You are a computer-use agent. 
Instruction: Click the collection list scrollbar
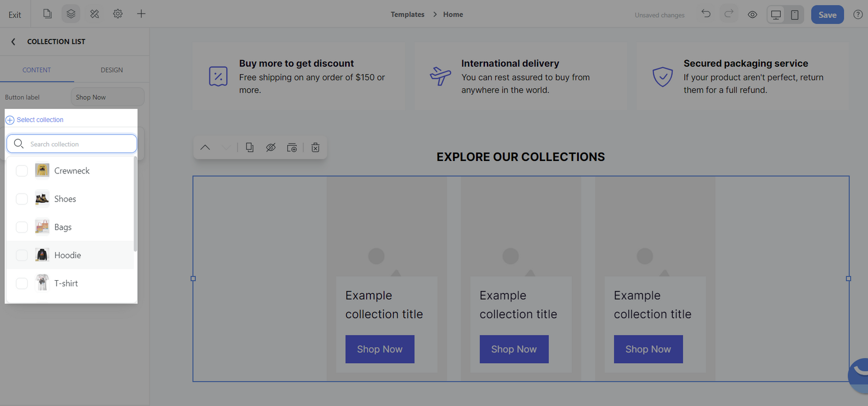[135, 204]
